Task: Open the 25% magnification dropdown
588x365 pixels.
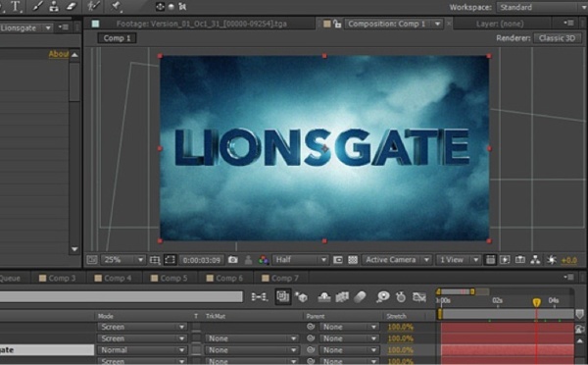Action: coord(123,260)
